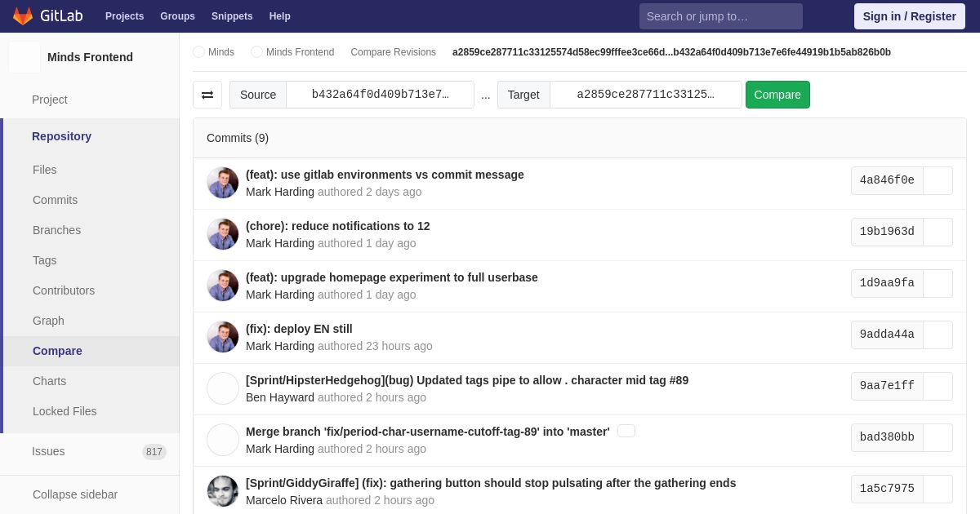Copy commit SHA button next to 9adda44a
Viewport: 980px width, 514px height.
tap(938, 335)
